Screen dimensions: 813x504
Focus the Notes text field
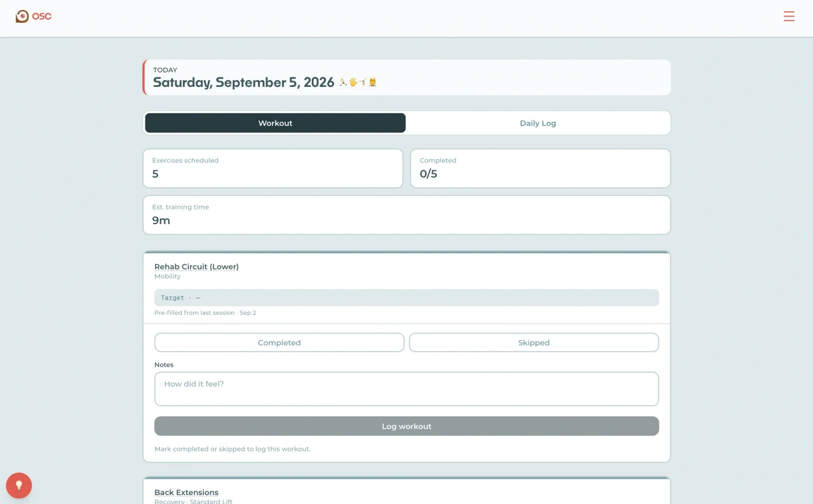tap(406, 389)
